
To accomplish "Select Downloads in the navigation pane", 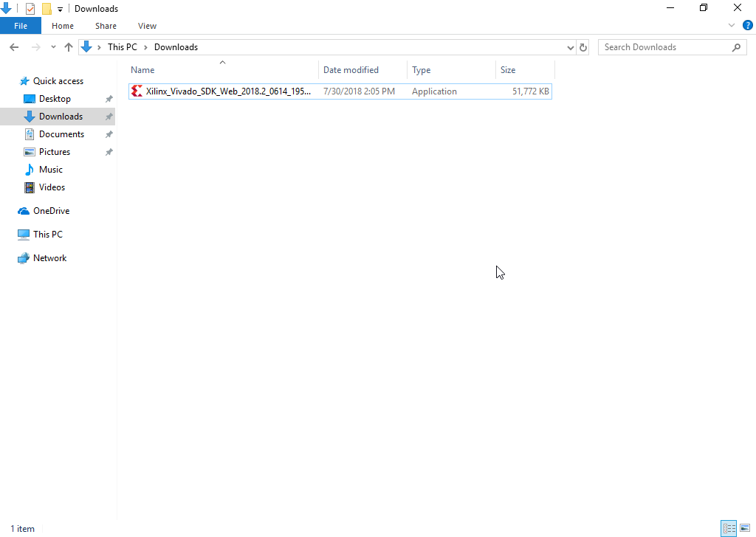I will click(61, 117).
